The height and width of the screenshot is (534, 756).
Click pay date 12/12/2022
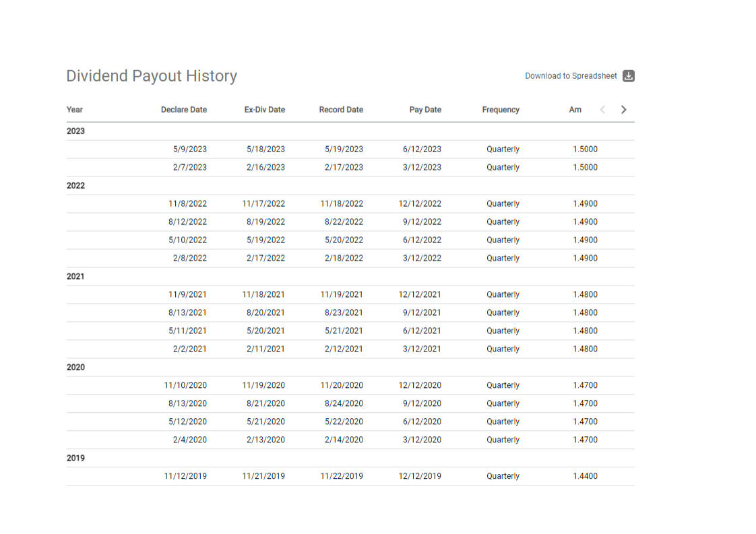click(420, 204)
